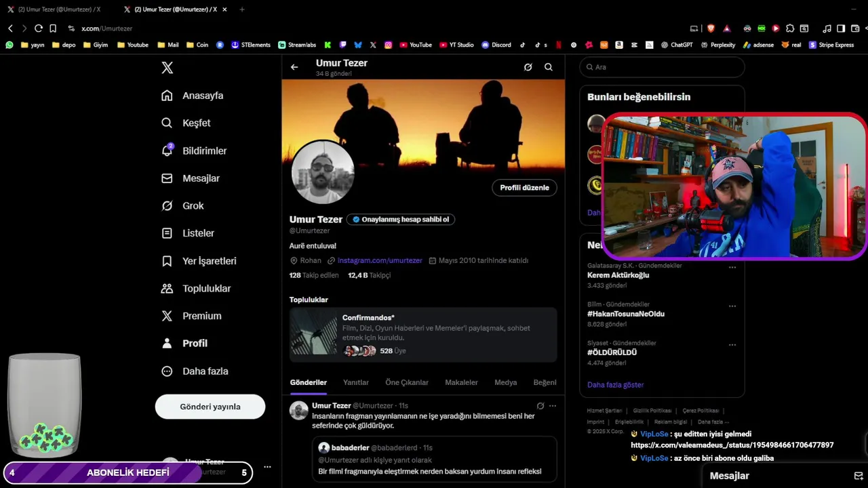Open more menu on Umur Tezer's post

coord(553,406)
